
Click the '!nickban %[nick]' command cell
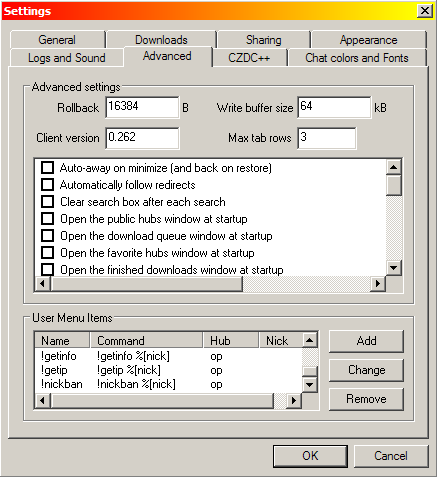(136, 384)
